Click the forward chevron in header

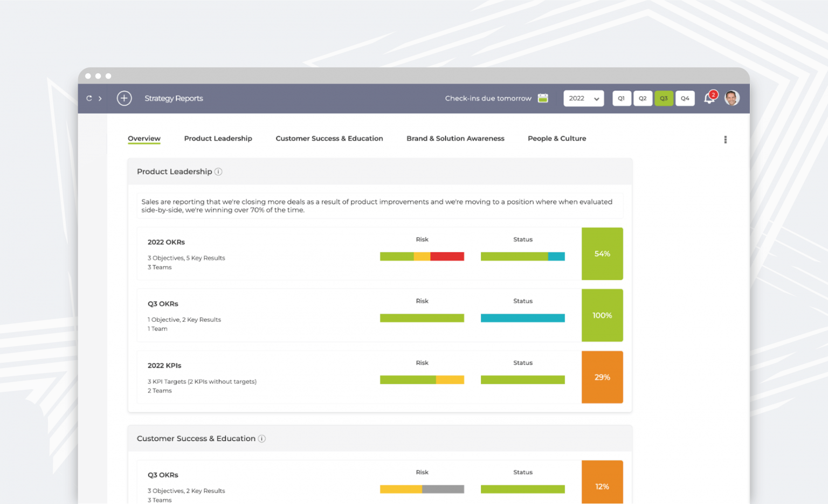click(x=100, y=98)
